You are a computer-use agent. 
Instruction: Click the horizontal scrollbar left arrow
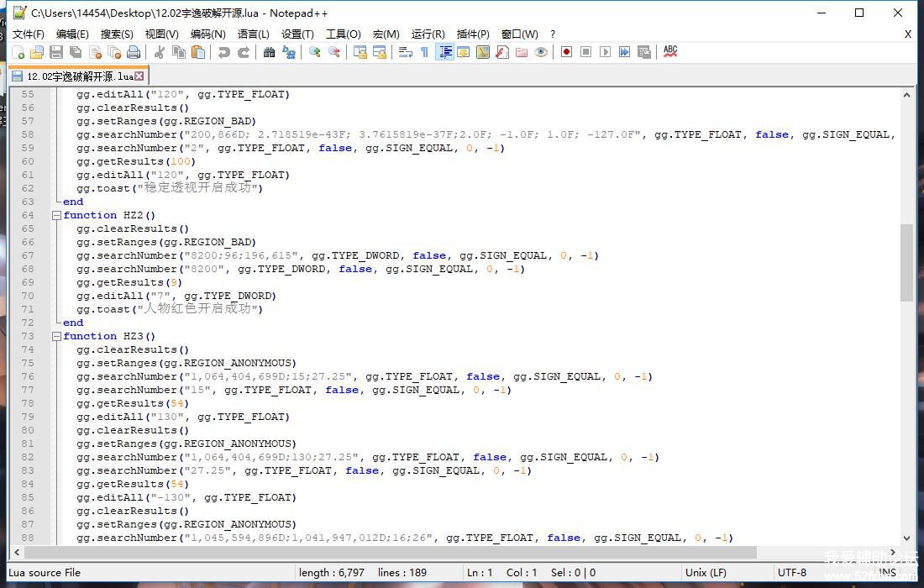(17, 552)
